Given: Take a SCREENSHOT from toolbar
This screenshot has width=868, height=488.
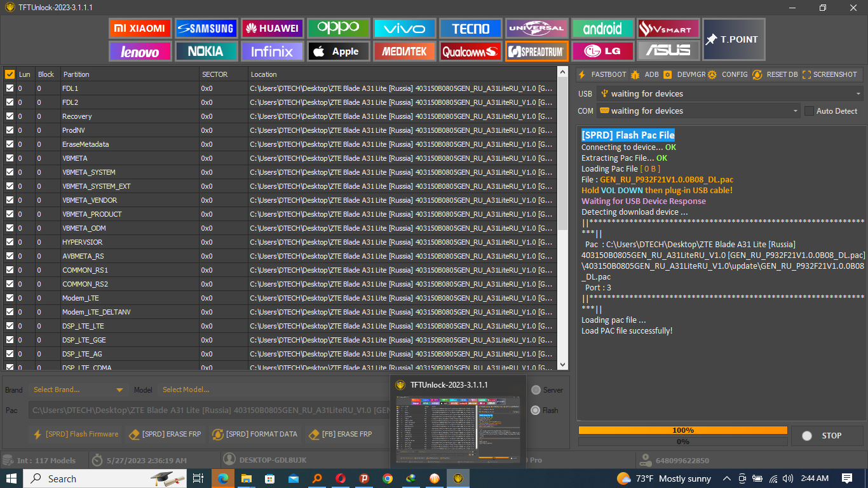Looking at the screenshot, I should coord(830,74).
